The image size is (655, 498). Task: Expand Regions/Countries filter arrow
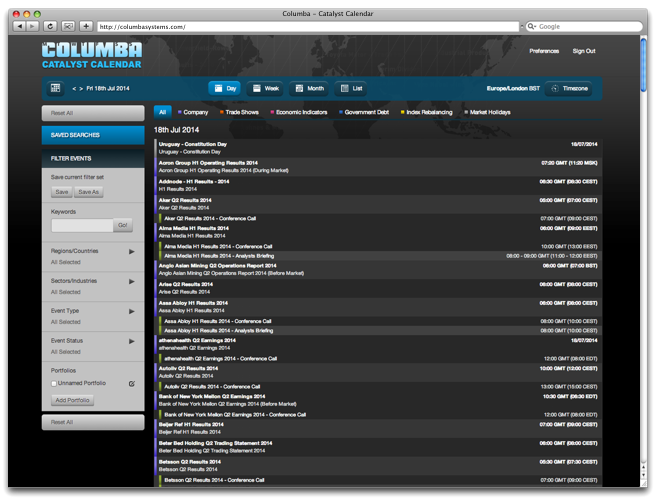(x=132, y=252)
